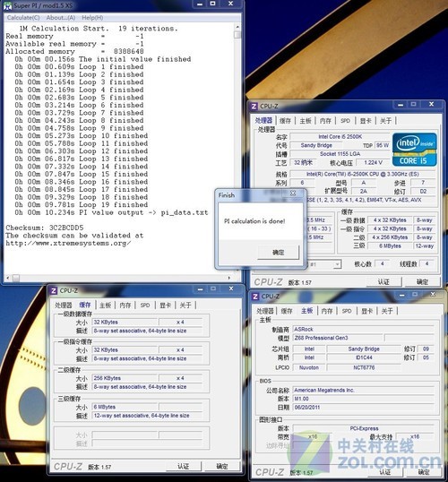Click 认证 button in processor CPU-Z window
The image size is (448, 482).
[x=383, y=282]
